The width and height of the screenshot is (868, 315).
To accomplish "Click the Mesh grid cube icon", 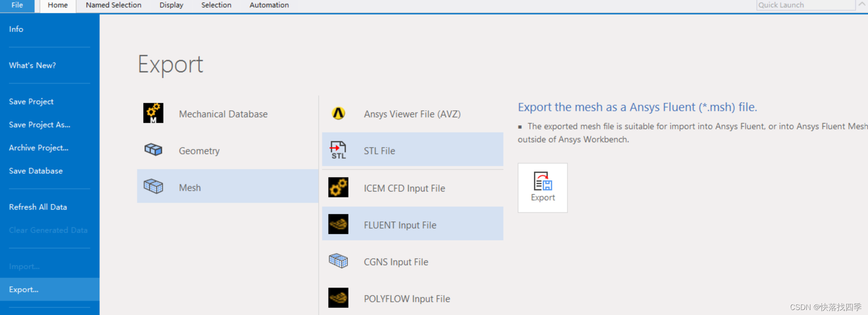I will point(153,186).
